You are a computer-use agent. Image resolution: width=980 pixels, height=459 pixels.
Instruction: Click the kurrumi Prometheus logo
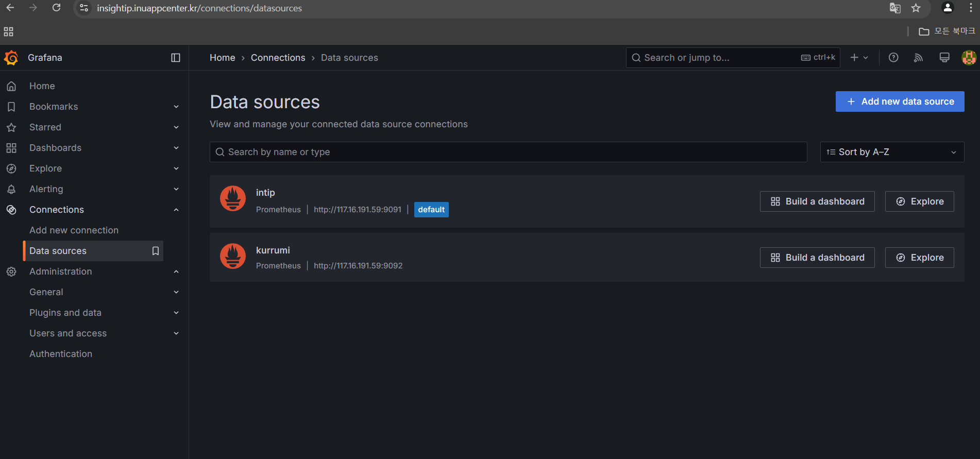coord(233,256)
